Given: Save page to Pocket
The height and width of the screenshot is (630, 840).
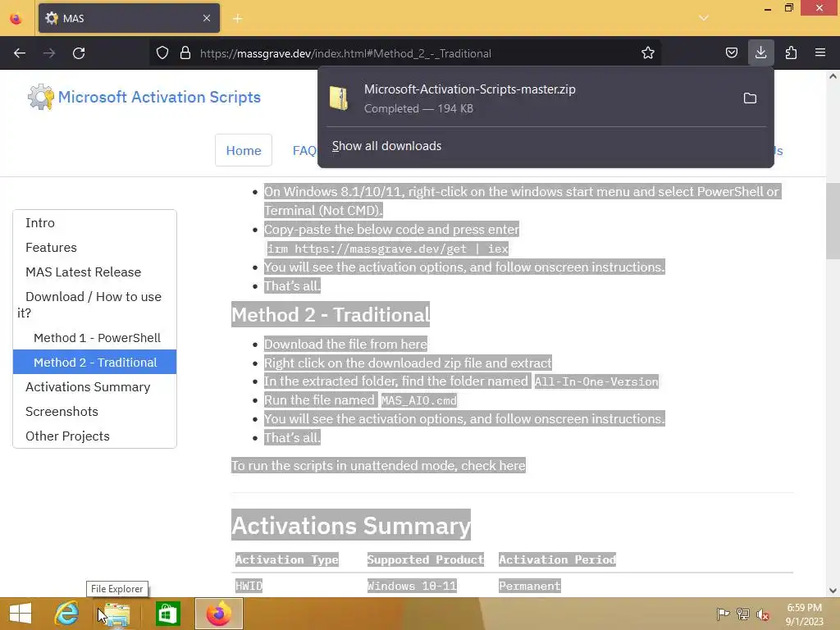Looking at the screenshot, I should click(731, 53).
